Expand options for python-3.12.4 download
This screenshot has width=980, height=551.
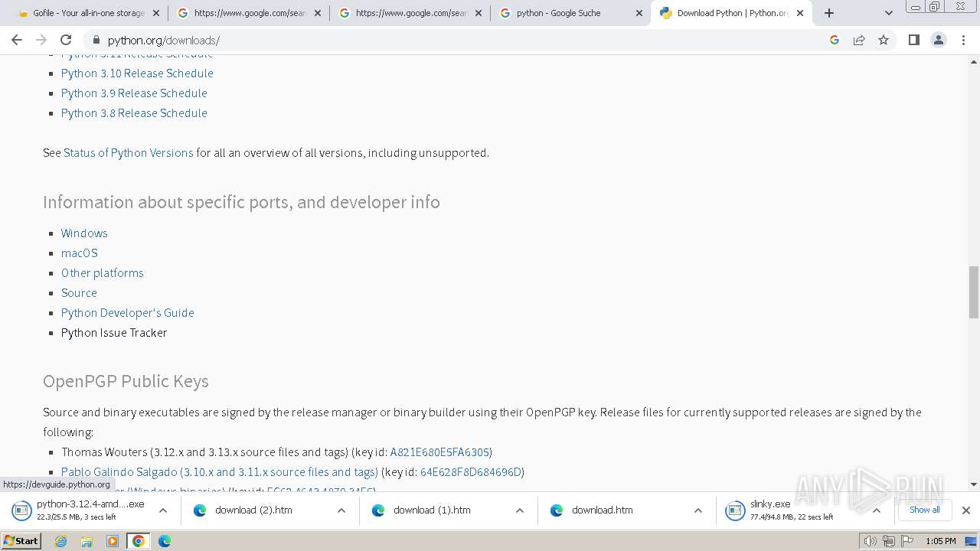[163, 510]
